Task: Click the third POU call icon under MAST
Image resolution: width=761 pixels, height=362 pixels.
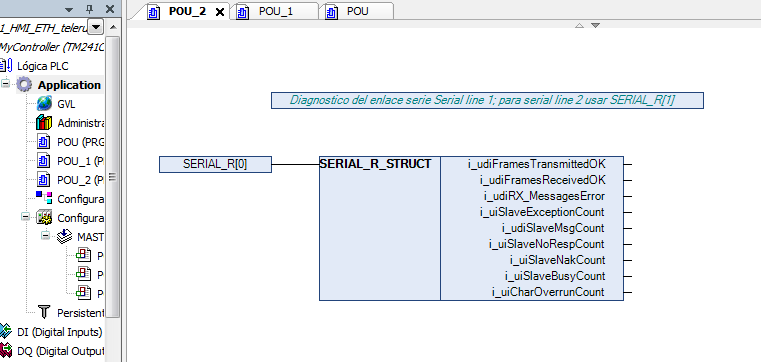Action: click(84, 293)
